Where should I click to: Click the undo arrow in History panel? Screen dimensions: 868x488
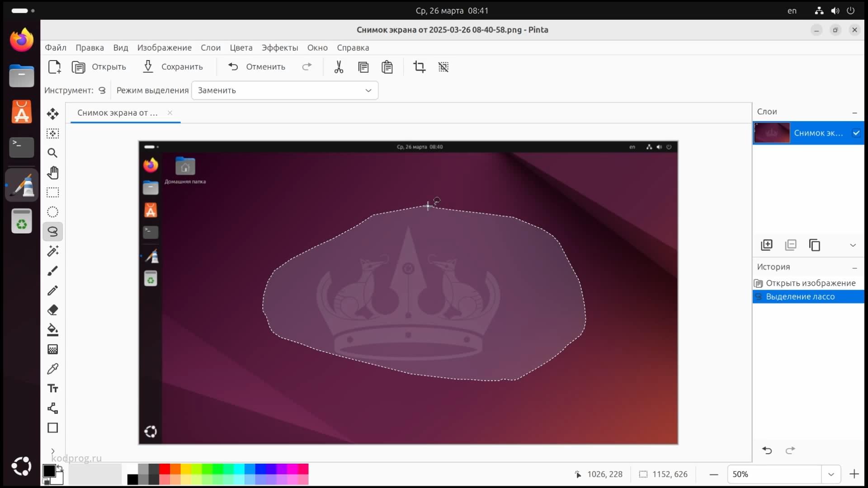[767, 450]
